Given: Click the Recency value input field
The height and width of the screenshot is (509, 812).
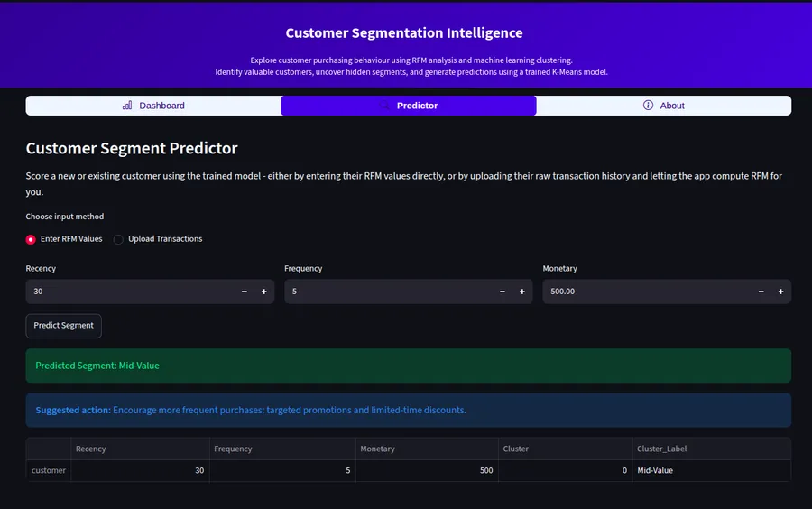Looking at the screenshot, I should tap(130, 292).
